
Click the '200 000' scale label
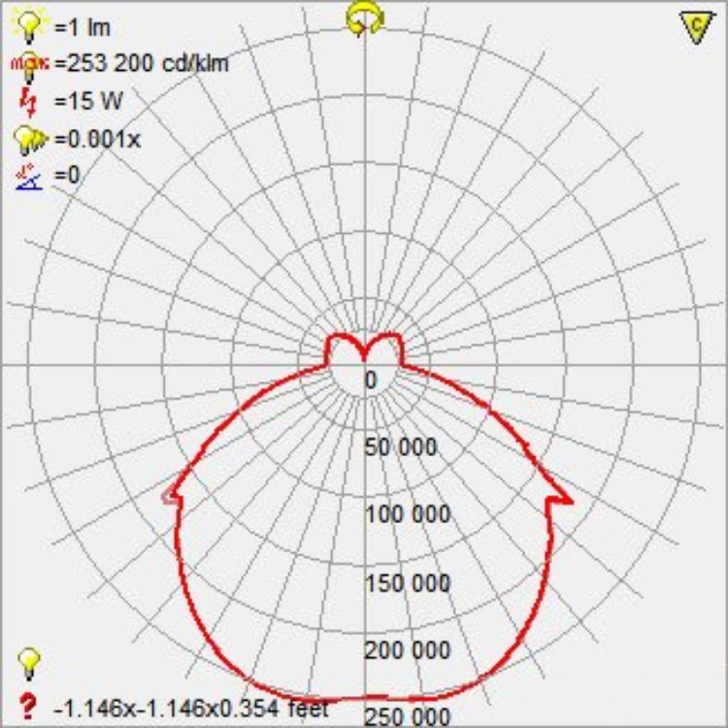click(407, 650)
